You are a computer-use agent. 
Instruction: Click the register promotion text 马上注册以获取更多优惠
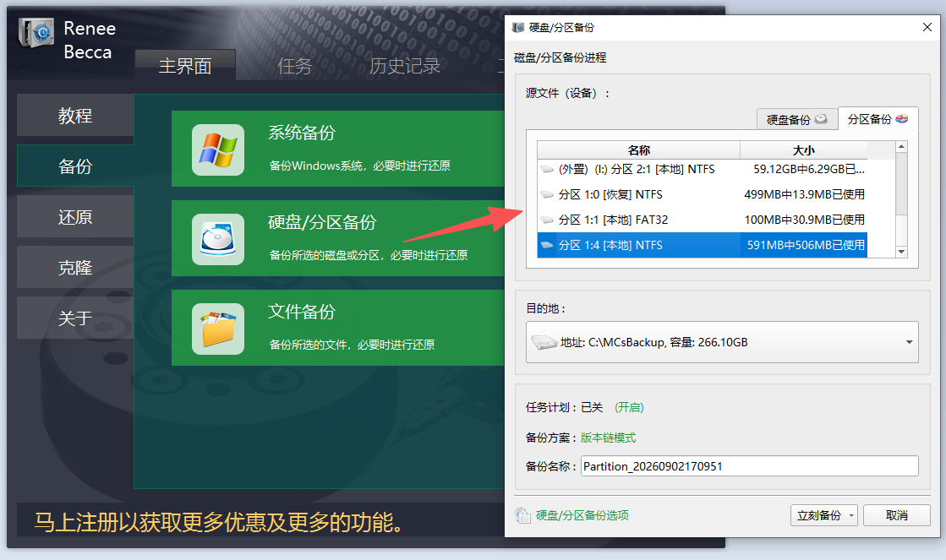point(220,522)
